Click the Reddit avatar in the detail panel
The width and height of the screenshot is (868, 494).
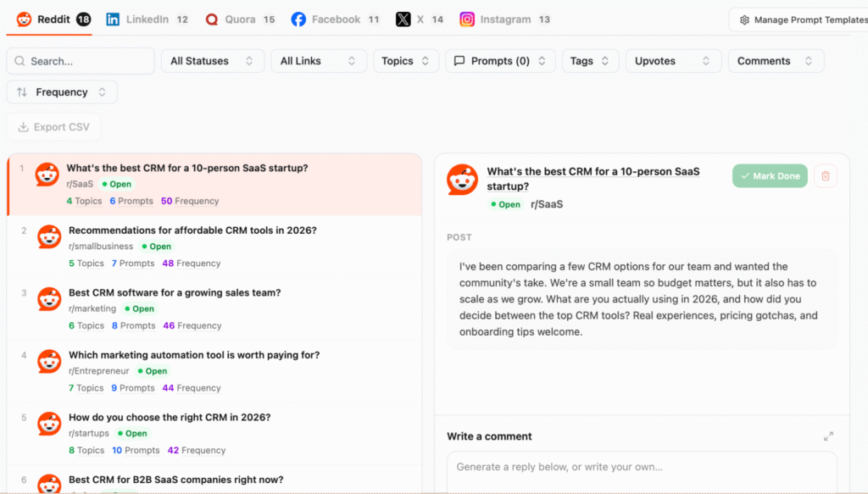[x=462, y=180]
